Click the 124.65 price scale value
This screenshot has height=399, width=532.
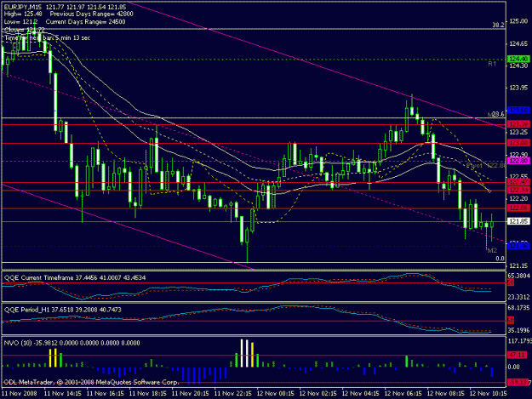518,43
